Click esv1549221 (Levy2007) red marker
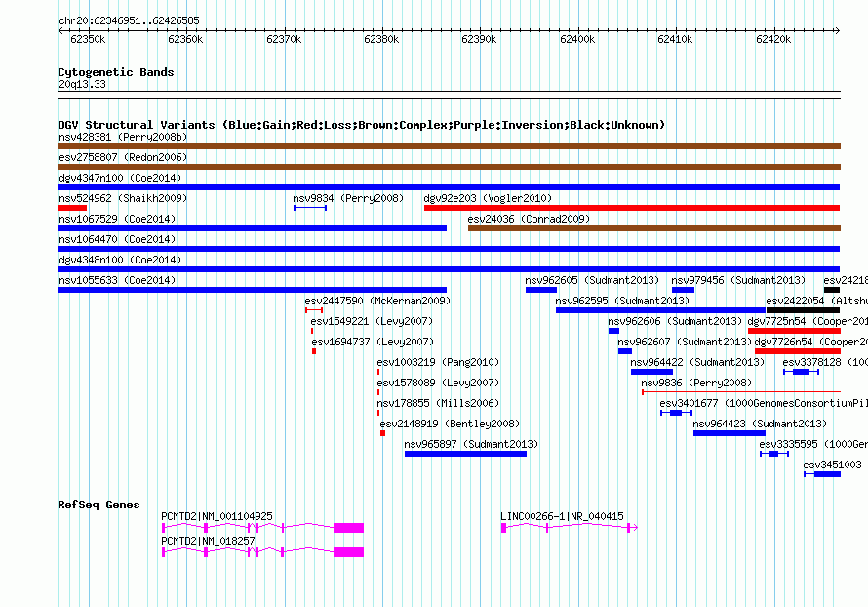 pos(312,331)
